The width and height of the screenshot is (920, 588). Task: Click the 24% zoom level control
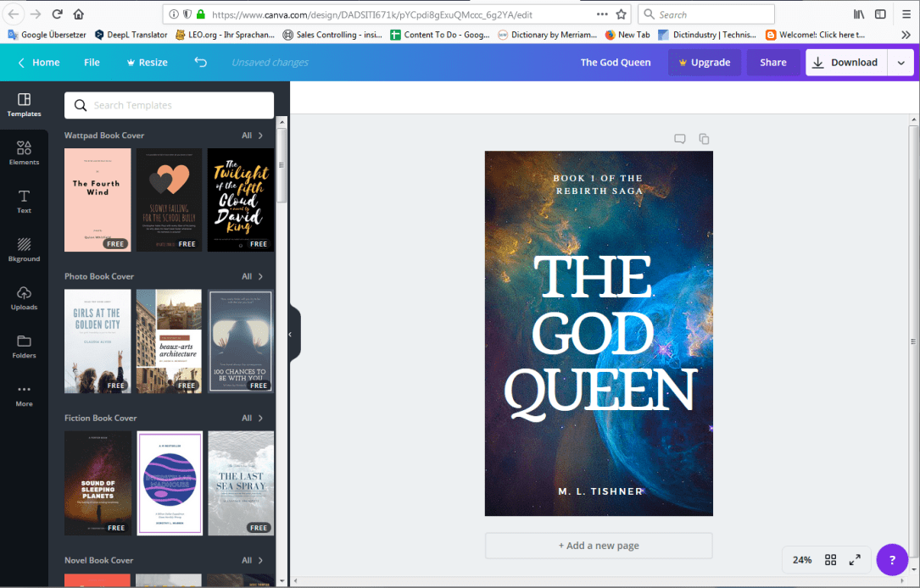click(801, 559)
